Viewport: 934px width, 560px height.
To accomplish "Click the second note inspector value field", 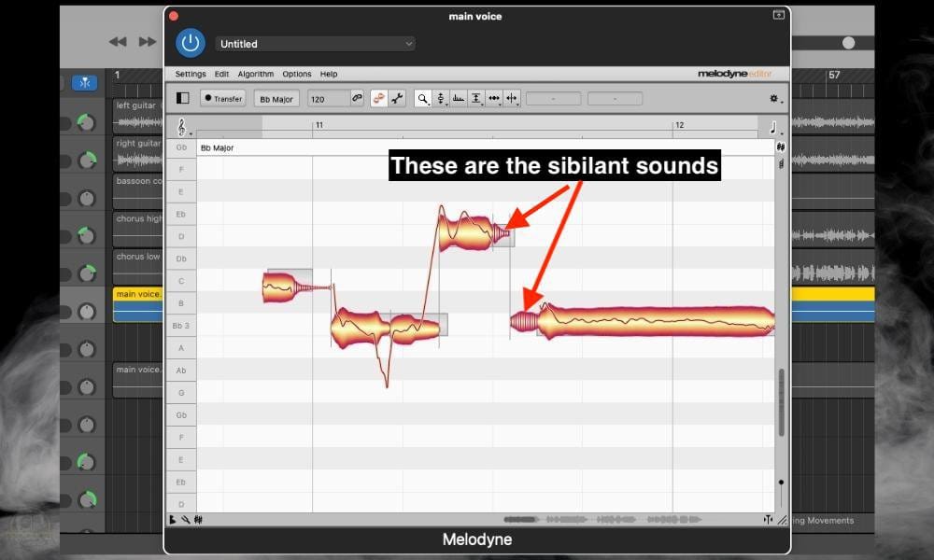I will [615, 99].
